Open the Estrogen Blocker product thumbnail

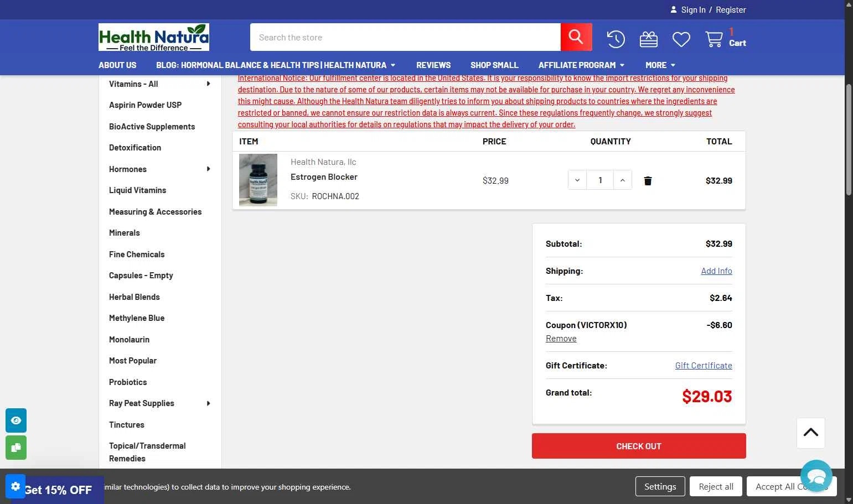pos(258,180)
